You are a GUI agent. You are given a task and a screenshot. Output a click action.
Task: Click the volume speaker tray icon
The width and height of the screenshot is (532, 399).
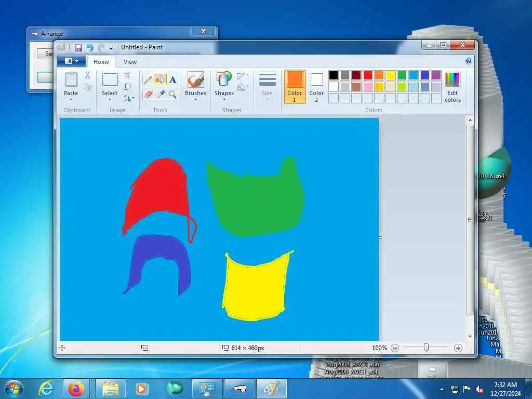(480, 389)
